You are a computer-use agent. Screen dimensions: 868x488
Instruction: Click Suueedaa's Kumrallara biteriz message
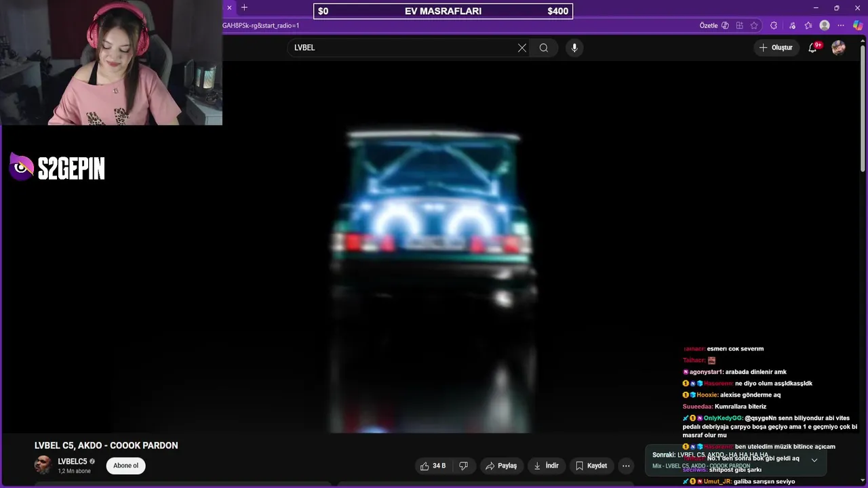pyautogui.click(x=724, y=407)
